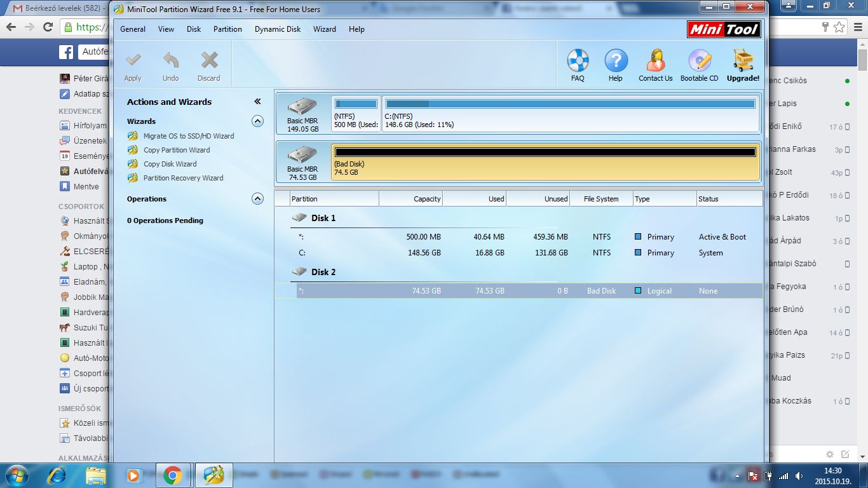Select the first Basic MBR 149.05 GB disk icon
The width and height of the screenshot is (868, 488).
(x=302, y=106)
